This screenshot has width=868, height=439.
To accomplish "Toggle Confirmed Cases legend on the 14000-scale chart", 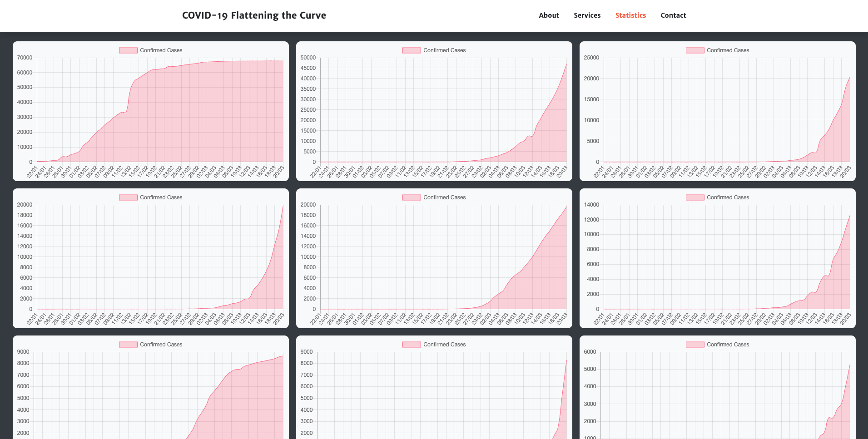I will tap(718, 197).
